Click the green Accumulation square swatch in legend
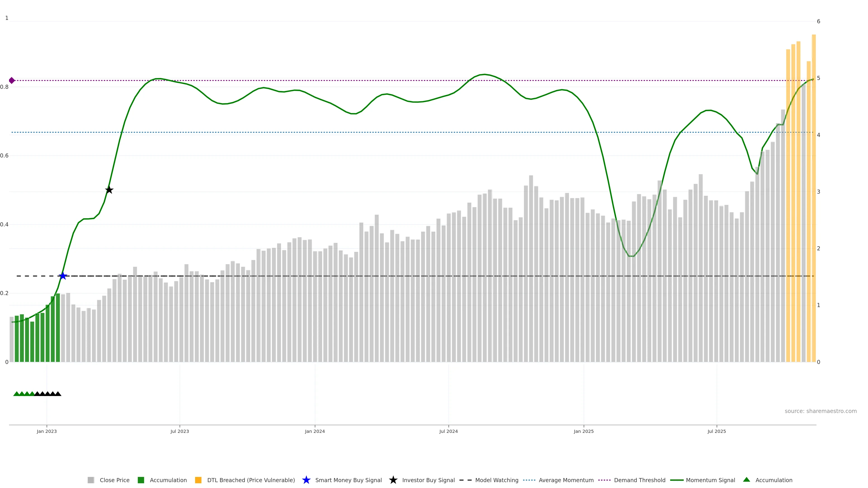 (x=141, y=480)
